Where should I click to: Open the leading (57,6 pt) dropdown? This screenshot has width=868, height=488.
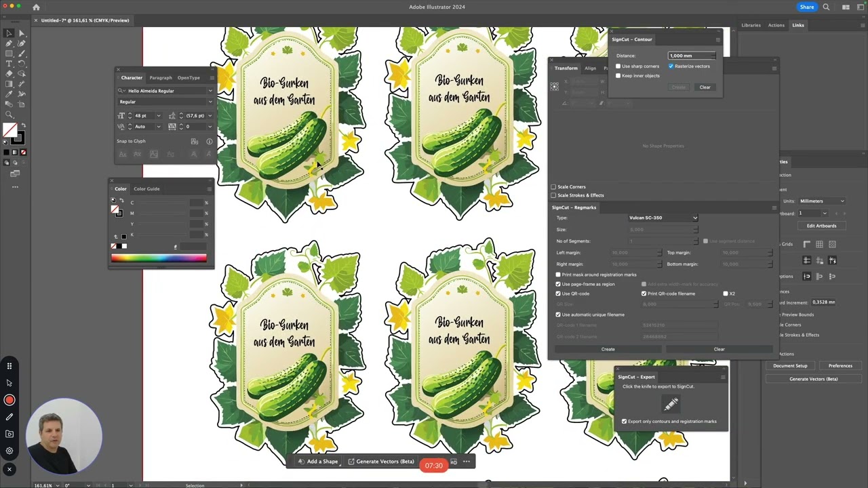(210, 116)
